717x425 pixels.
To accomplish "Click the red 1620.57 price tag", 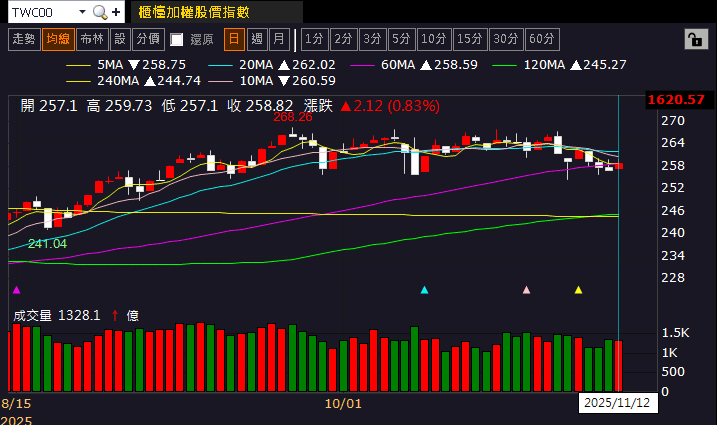I will (676, 100).
